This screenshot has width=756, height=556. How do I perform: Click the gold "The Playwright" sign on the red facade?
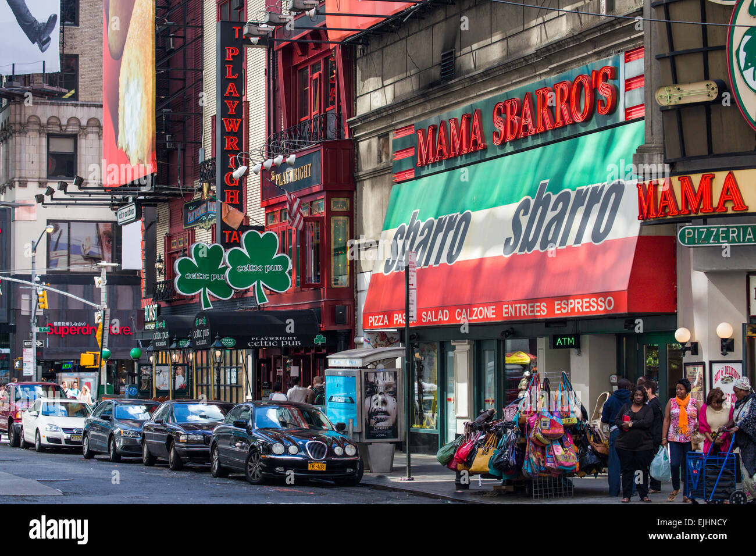(x=291, y=174)
